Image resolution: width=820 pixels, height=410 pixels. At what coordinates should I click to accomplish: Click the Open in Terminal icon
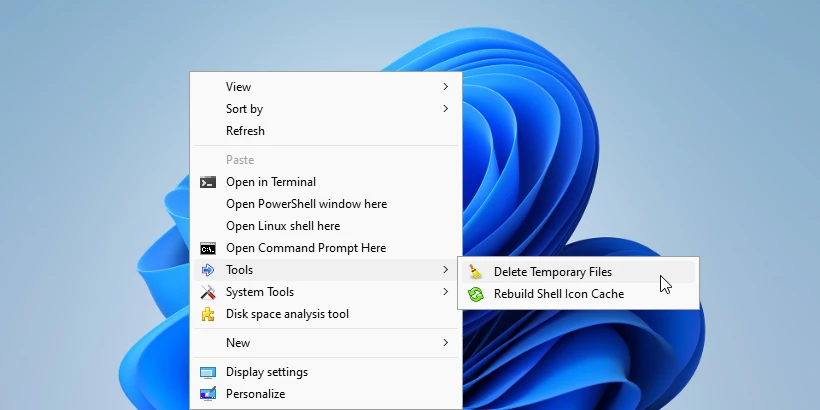(x=208, y=182)
